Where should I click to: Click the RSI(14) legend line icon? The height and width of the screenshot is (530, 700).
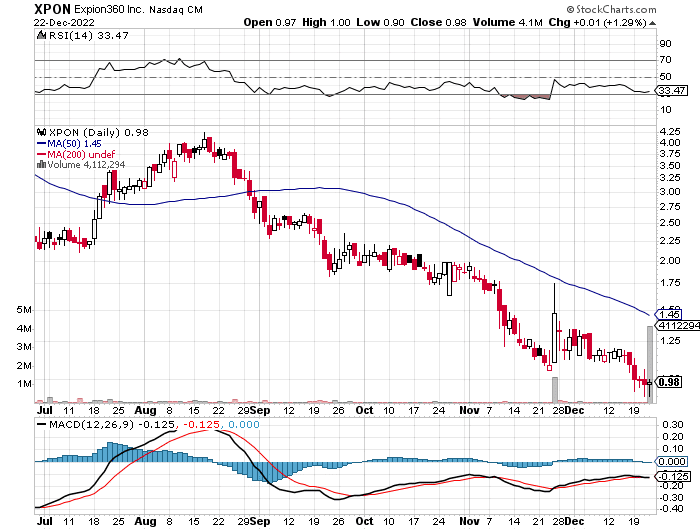pos(42,35)
